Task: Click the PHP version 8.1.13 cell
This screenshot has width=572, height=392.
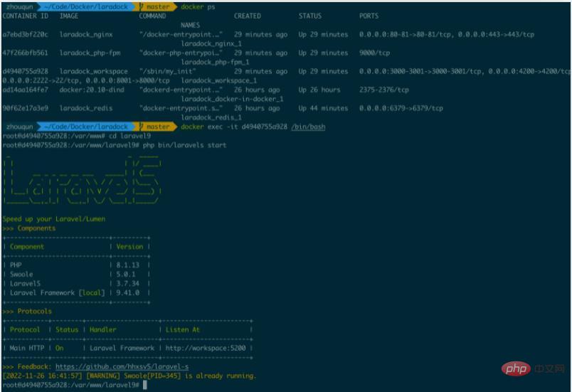Action: [127, 265]
